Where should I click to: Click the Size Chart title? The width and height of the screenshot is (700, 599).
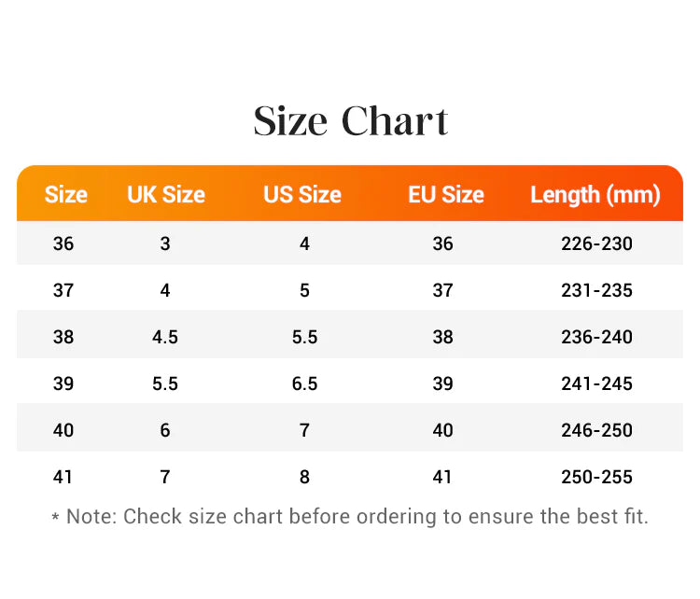[x=350, y=121]
